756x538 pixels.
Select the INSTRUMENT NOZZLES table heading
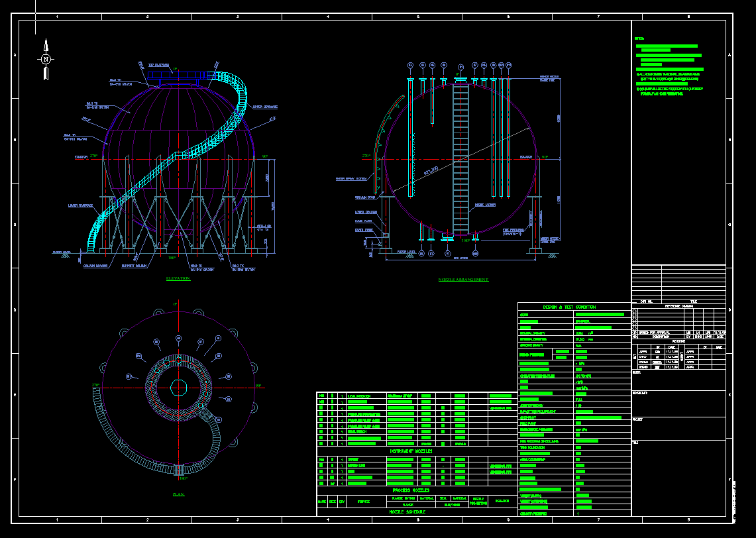411,451
